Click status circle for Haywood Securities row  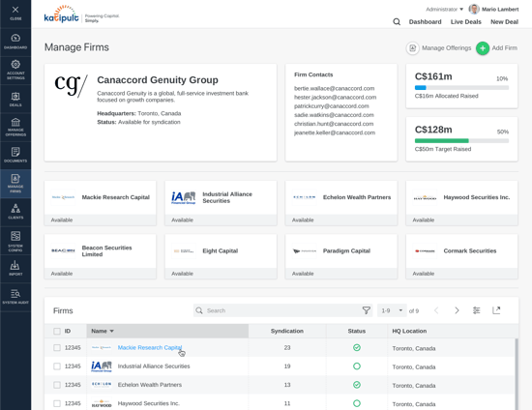(x=357, y=403)
